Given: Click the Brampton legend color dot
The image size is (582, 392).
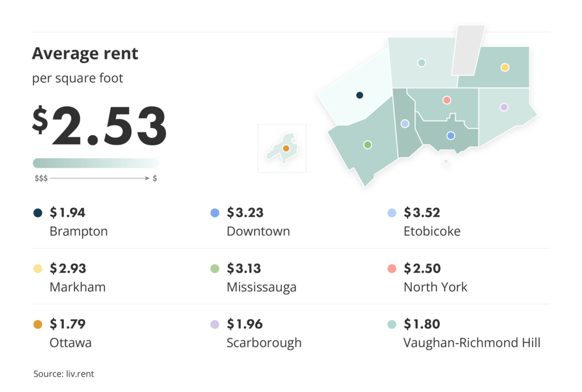Looking at the screenshot, I should tap(38, 213).
